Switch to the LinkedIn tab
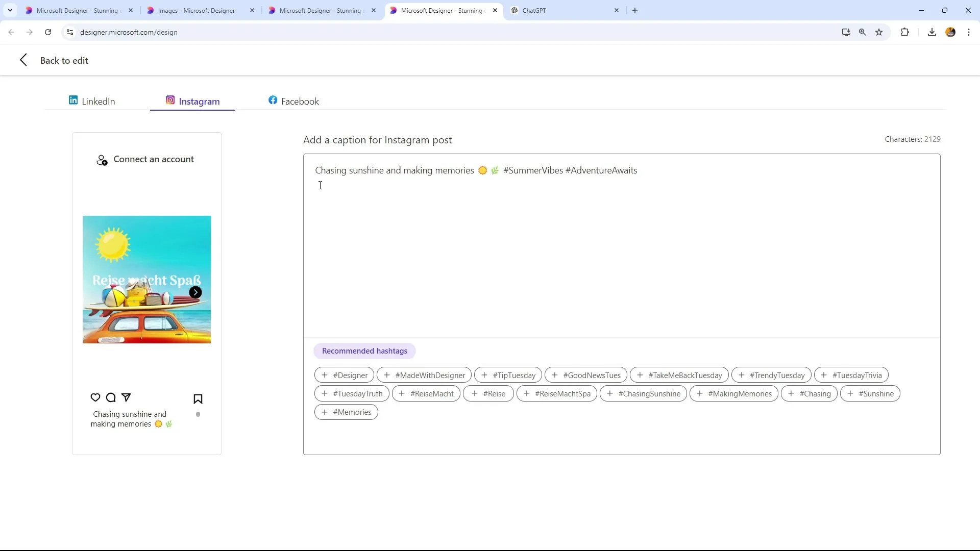980x551 pixels. point(92,101)
